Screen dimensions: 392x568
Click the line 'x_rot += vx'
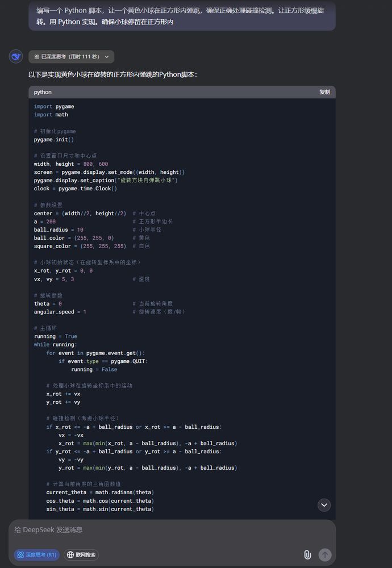click(x=64, y=394)
